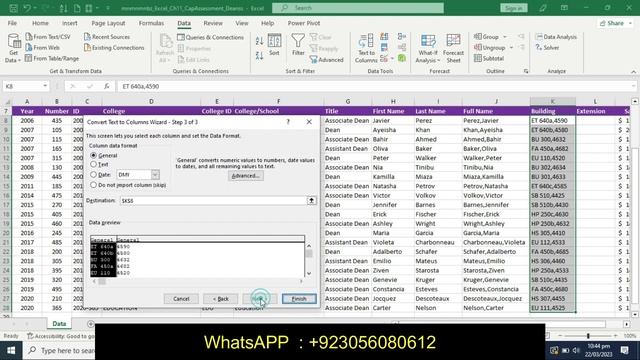Save the workbook from Quick Access
640x360 pixels.
(x=13, y=8)
